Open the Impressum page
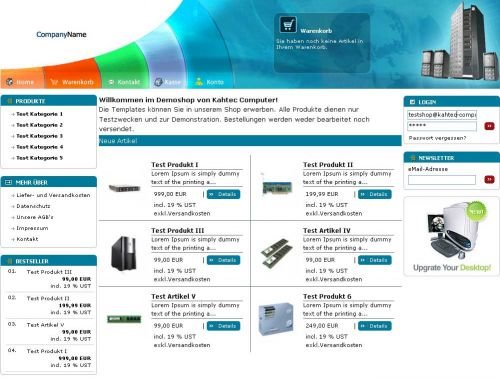Viewport: 500px width, 379px height. tap(32, 228)
